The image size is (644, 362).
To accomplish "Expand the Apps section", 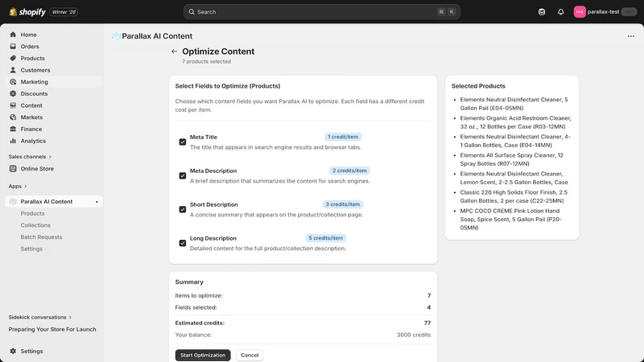I will click(x=18, y=187).
